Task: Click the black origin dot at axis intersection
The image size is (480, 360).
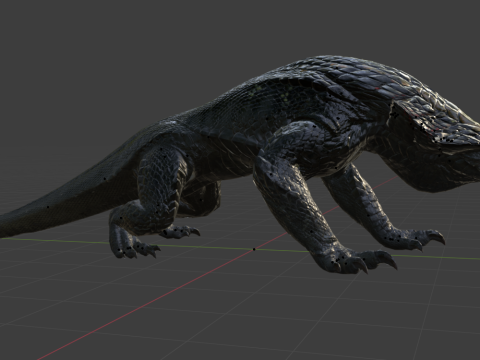Action: point(254,249)
